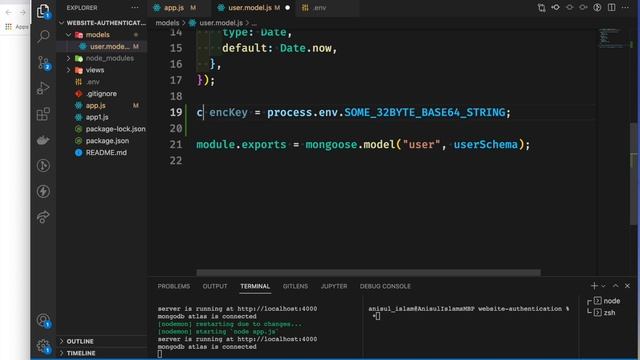
Task: Open the Live Share arrow icon
Action: coord(43,217)
